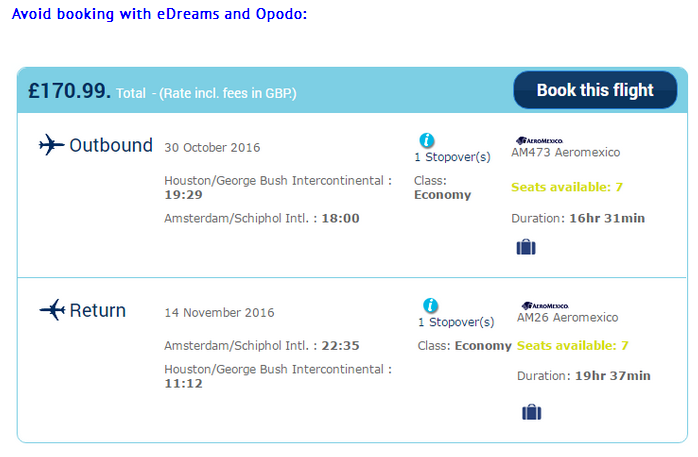
Task: Click the outbound stopover info icon
Action: [x=427, y=140]
